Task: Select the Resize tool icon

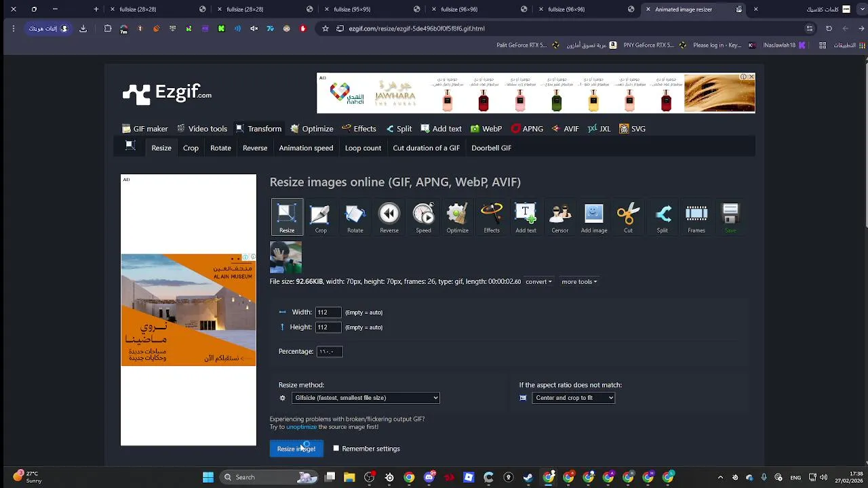Action: [x=287, y=217]
